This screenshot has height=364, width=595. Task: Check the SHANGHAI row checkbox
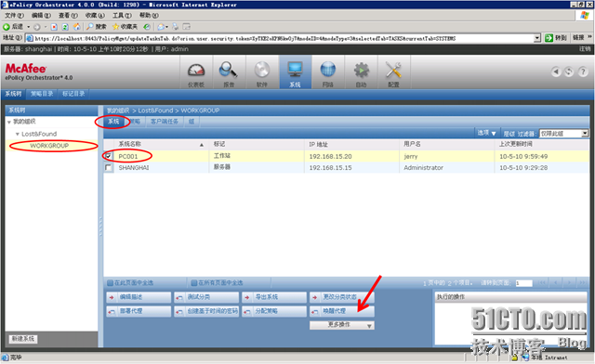[108, 167]
